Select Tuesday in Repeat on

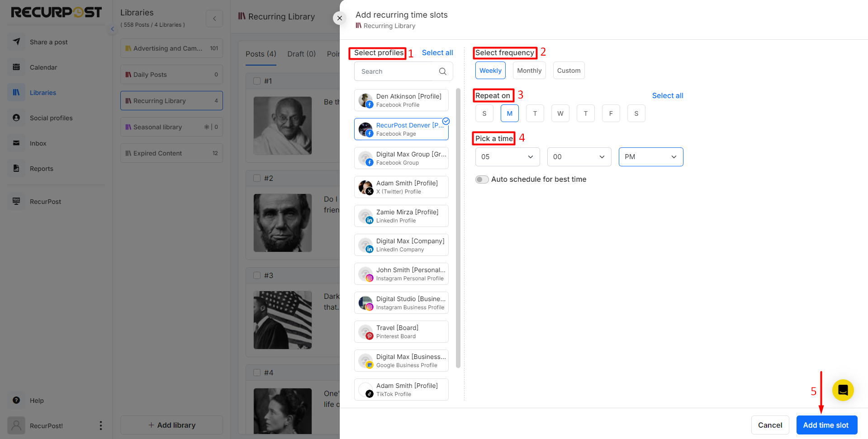coord(535,113)
